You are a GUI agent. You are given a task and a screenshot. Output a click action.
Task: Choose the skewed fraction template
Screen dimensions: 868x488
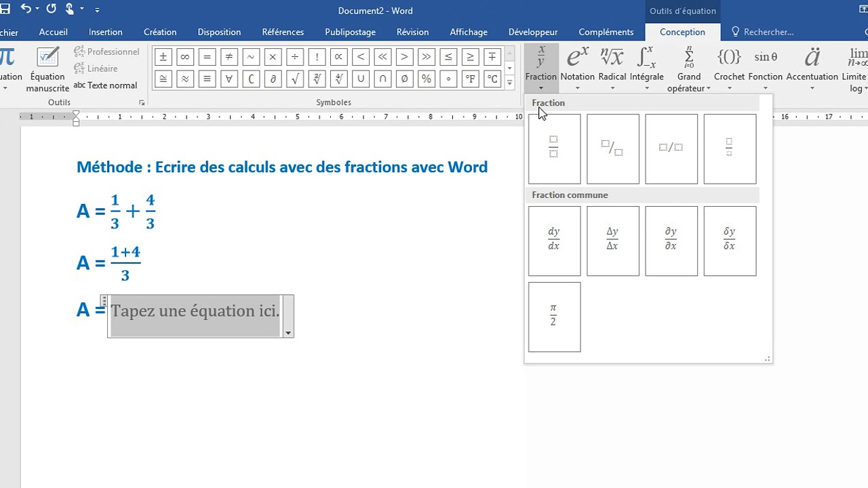pyautogui.click(x=613, y=148)
